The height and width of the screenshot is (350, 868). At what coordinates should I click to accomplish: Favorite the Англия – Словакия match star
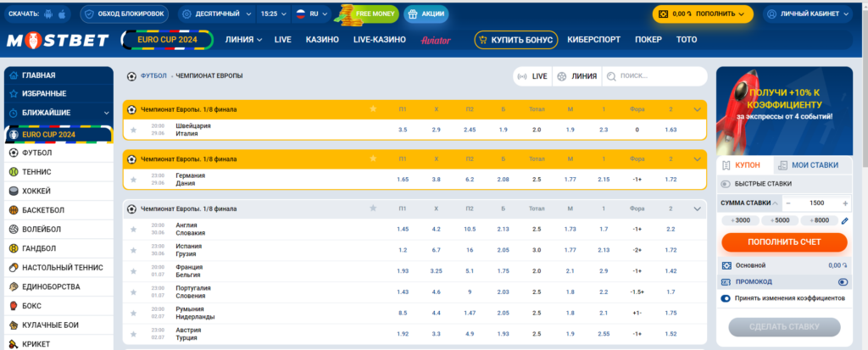pyautogui.click(x=133, y=230)
